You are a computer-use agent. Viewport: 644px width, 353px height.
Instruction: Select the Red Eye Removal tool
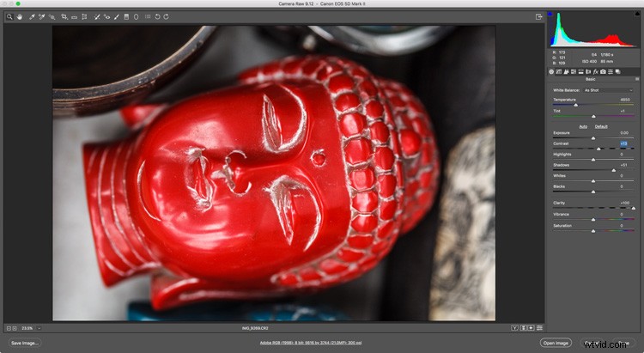106,17
